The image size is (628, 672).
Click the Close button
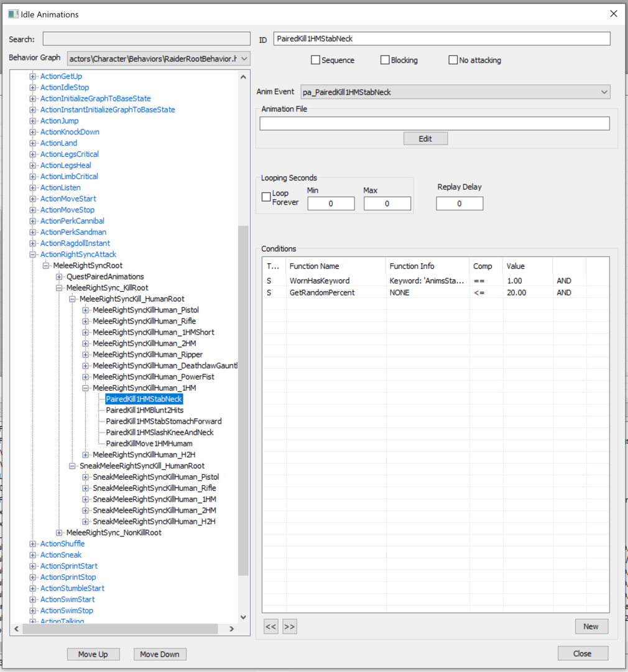click(583, 653)
